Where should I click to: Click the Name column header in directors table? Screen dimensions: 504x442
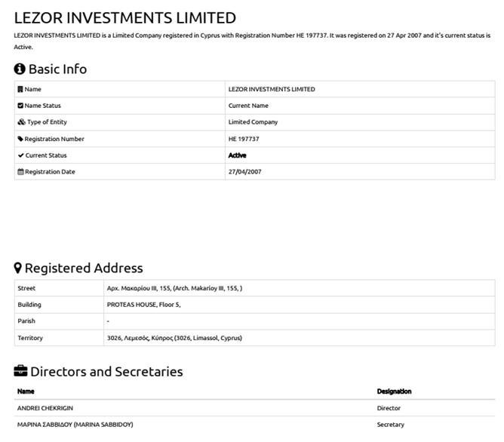tap(26, 391)
